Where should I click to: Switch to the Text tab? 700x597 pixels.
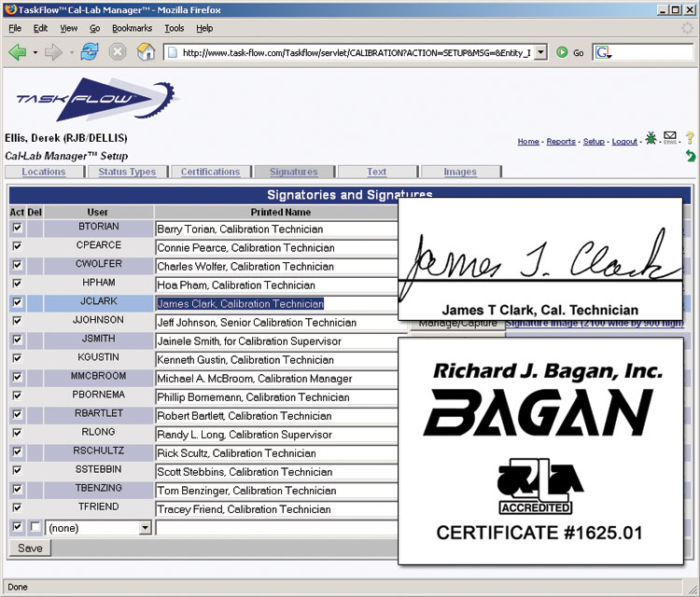click(377, 172)
